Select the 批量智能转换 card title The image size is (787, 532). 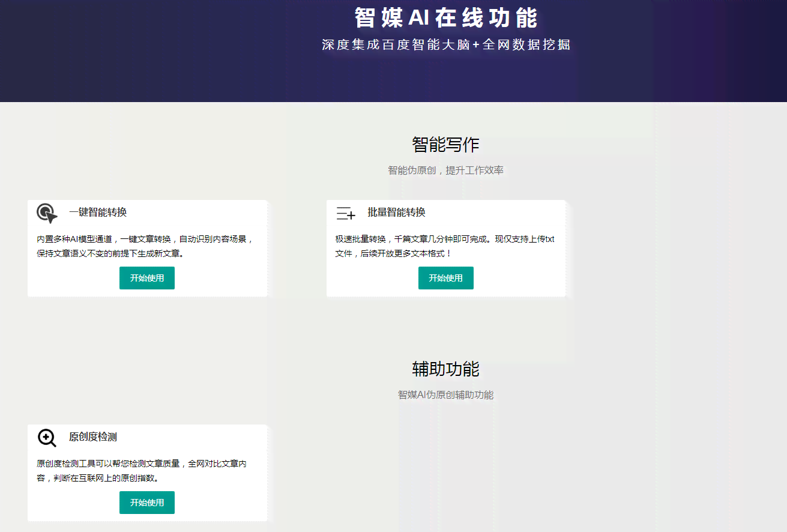tap(397, 213)
